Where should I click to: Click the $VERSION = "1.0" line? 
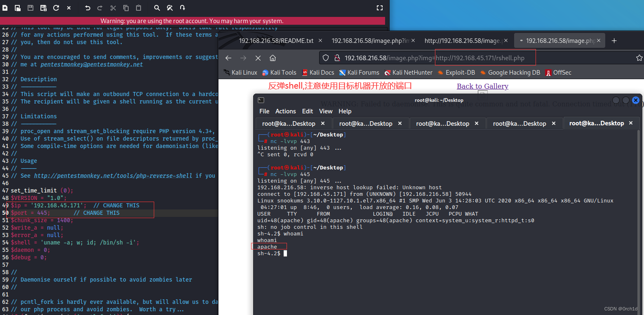point(39,198)
